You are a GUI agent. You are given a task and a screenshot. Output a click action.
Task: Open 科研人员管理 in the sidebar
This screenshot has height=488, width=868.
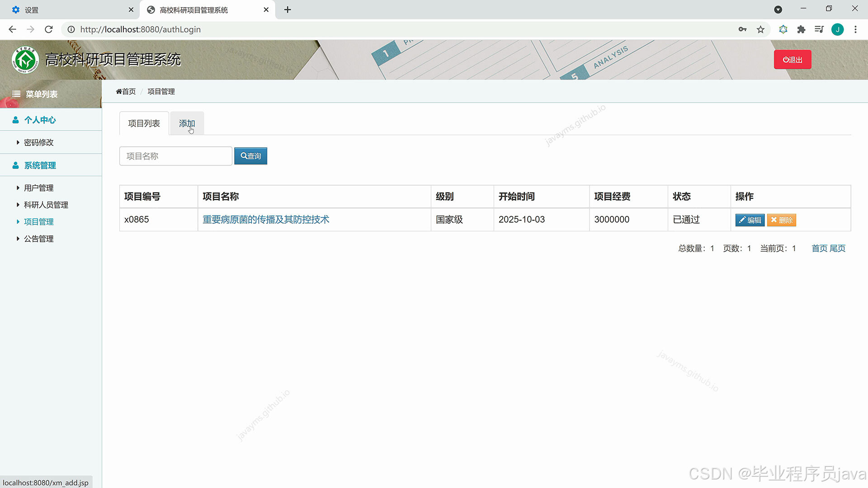click(46, 205)
